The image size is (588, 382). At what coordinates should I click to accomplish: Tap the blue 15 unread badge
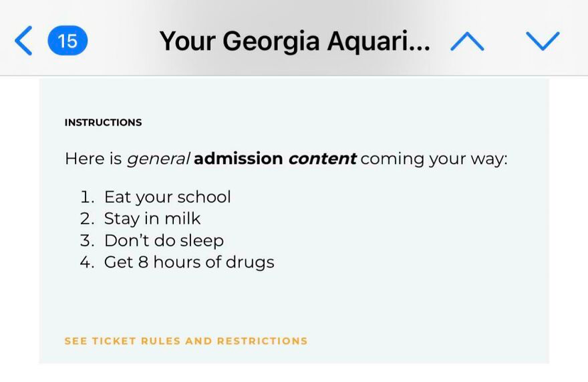tap(67, 41)
